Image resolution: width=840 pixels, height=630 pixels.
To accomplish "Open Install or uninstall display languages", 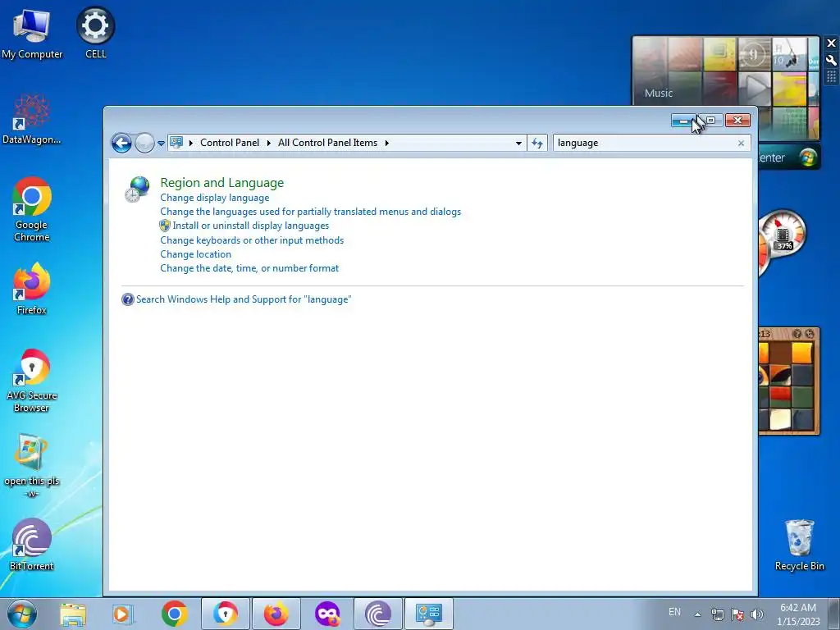I will (x=251, y=226).
